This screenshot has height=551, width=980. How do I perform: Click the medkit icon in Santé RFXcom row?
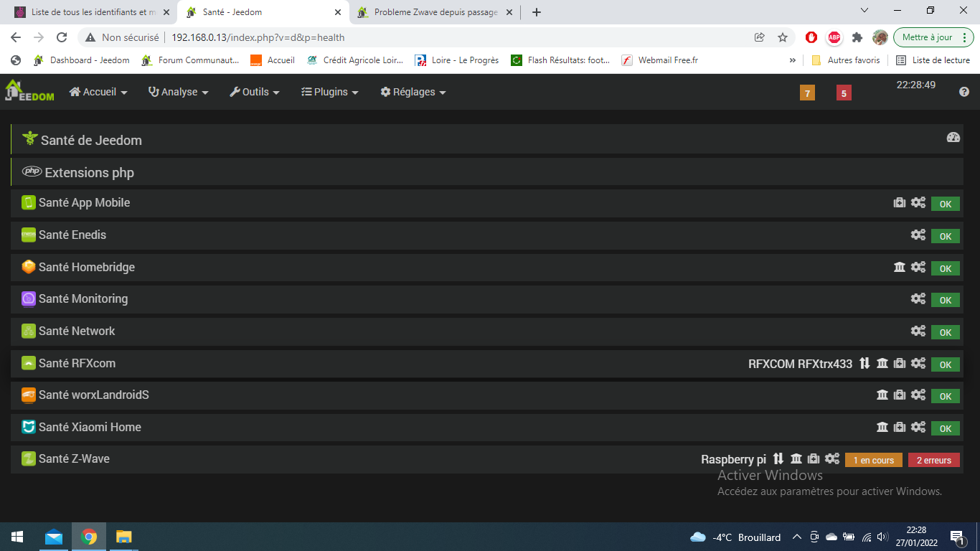[x=900, y=363]
